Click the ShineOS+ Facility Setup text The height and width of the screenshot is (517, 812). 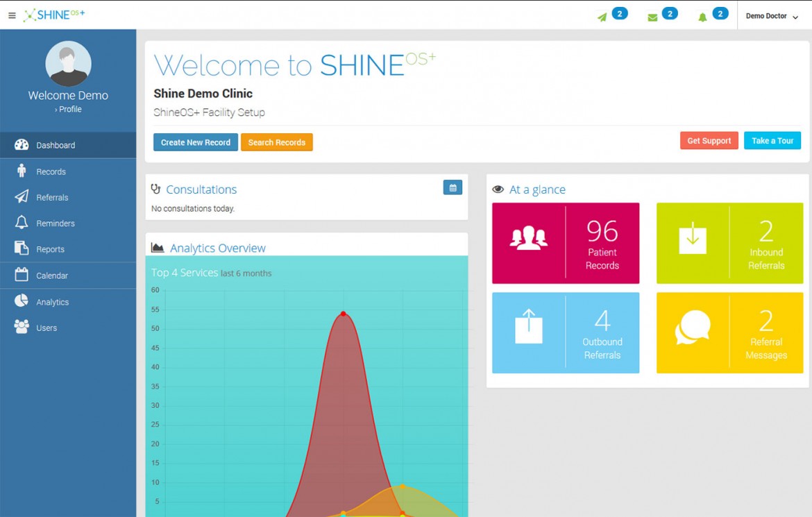pos(209,112)
